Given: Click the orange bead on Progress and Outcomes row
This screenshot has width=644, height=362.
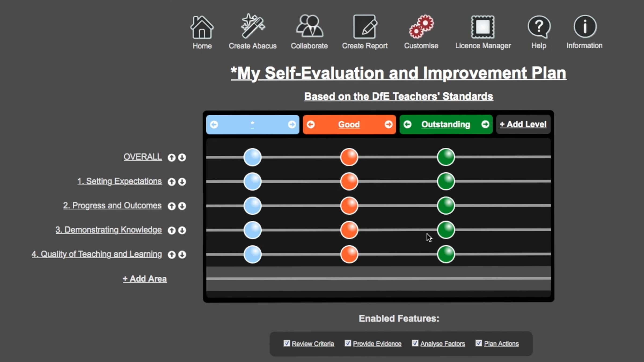Looking at the screenshot, I should coord(349,206).
